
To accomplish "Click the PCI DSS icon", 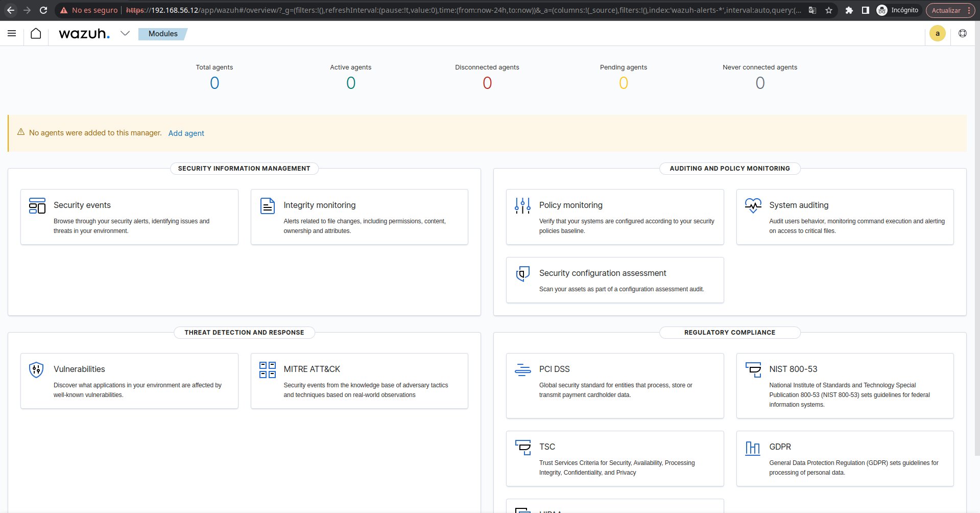I will 523,369.
